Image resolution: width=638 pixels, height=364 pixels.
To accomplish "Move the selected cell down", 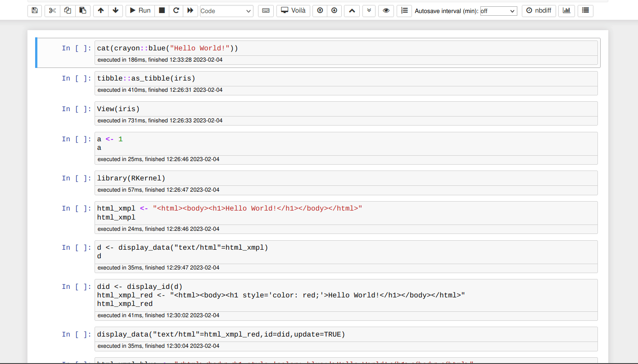I will 116,10.
